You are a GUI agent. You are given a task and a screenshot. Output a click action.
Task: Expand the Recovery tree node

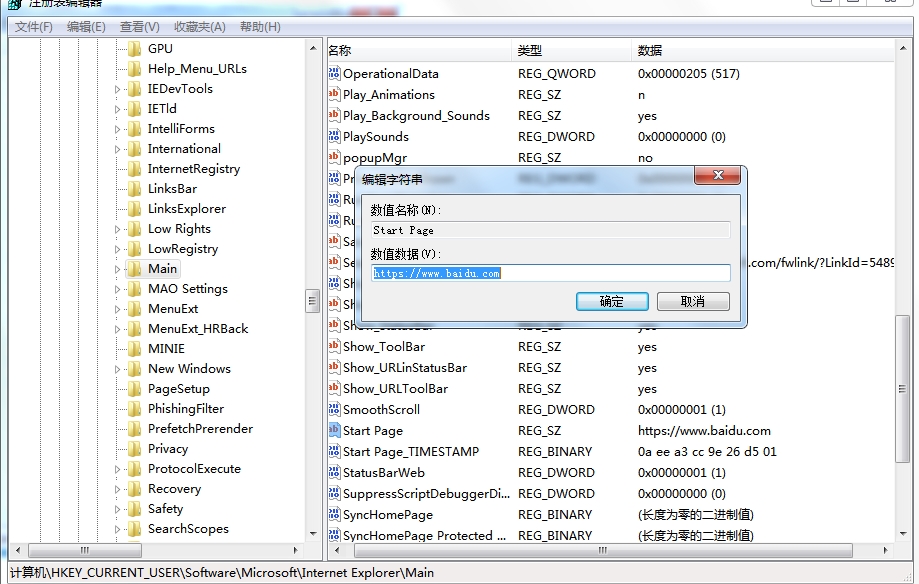pos(117,489)
